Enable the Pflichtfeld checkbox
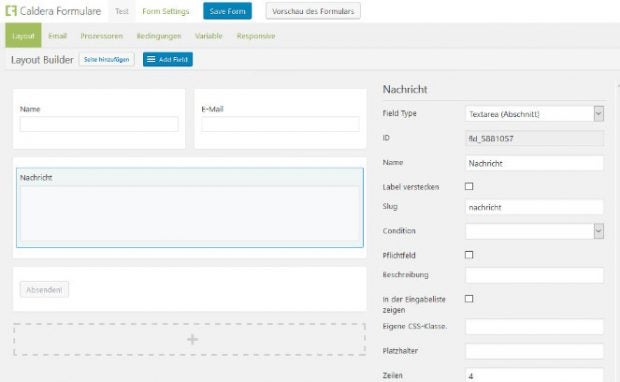Viewport: 620px width, 382px height. click(x=469, y=255)
